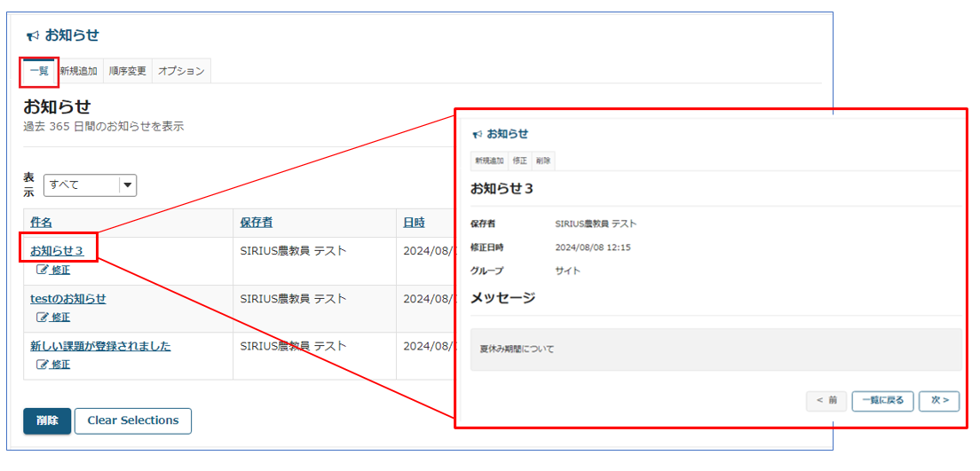The height and width of the screenshot is (471, 980).
Task: Open the 順序変更 tab
Action: pos(127,71)
